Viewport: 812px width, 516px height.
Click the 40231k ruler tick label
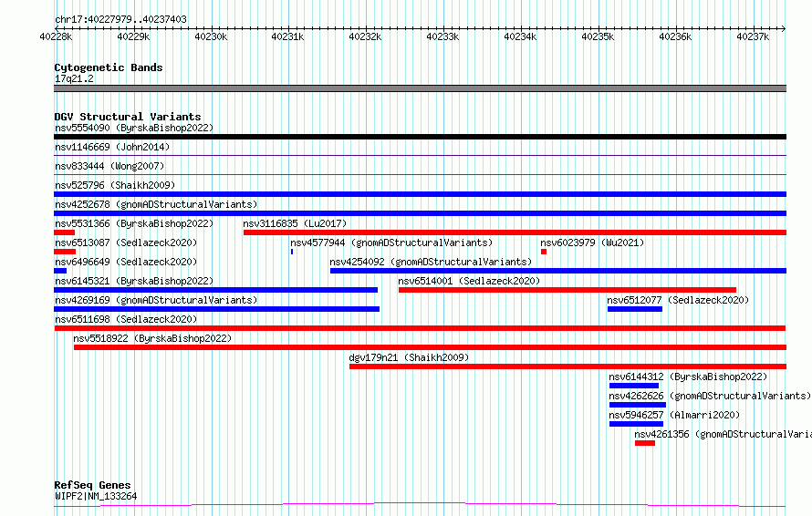coord(288,36)
